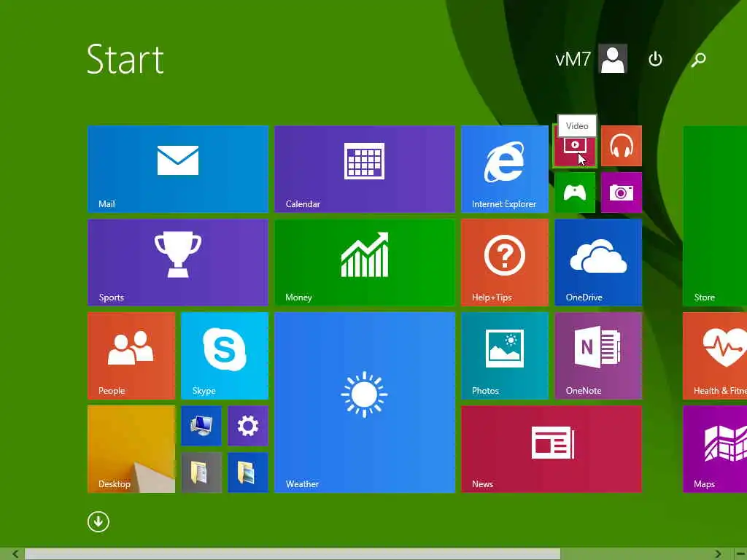The image size is (747, 560).
Task: Open the Video tile
Action: (x=575, y=146)
